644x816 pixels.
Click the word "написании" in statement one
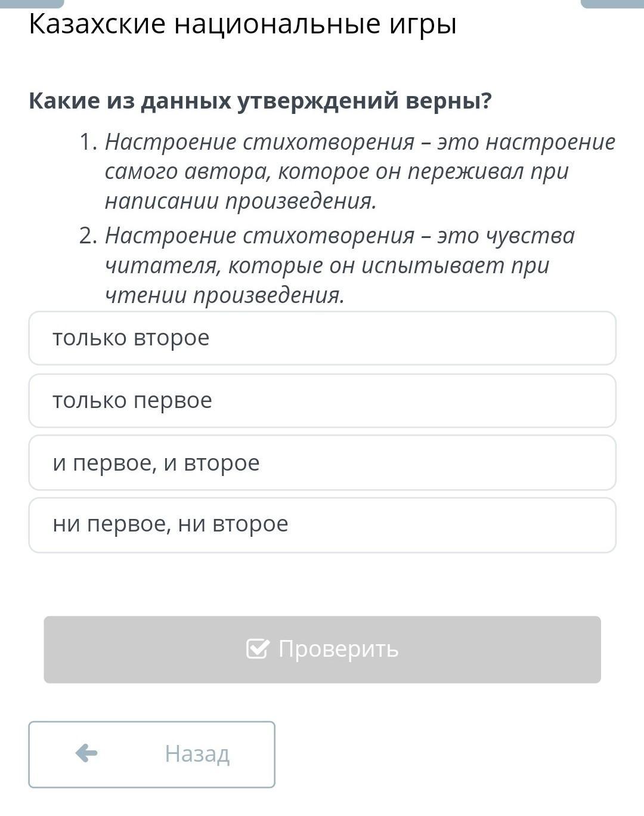pos(162,201)
